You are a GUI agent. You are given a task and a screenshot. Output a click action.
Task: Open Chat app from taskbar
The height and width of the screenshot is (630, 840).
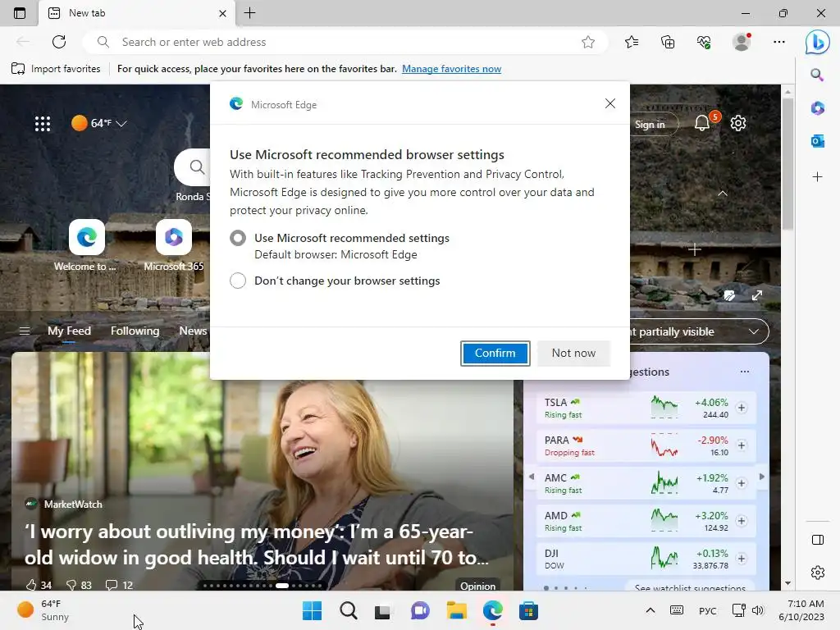[x=420, y=610]
